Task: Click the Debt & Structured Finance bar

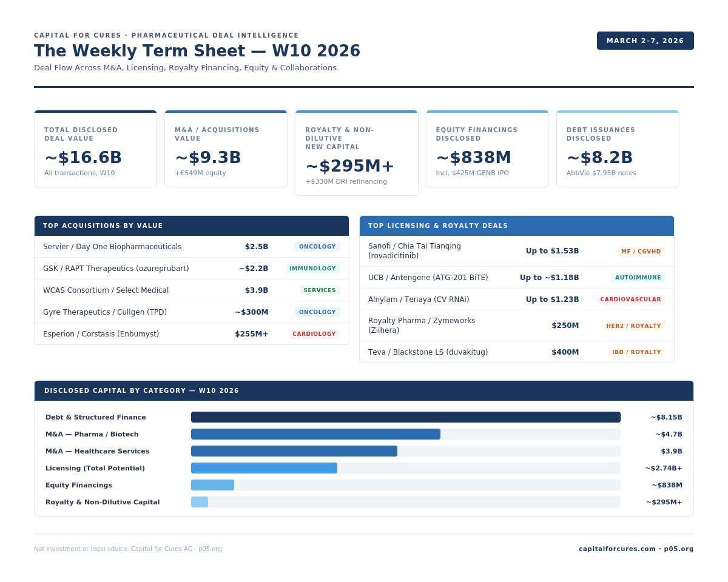Action: coord(405,417)
